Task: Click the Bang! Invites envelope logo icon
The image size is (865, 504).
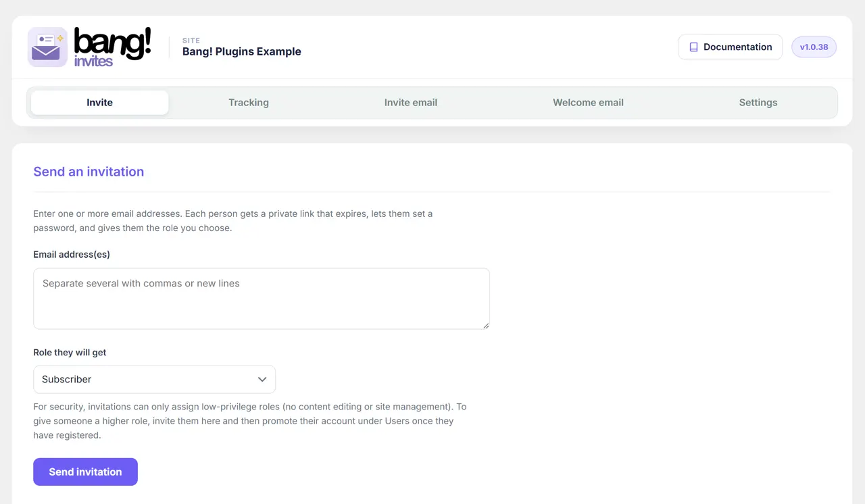Action: [47, 47]
